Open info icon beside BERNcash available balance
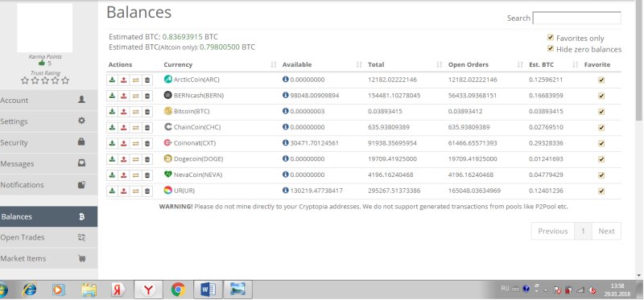Screen dimensions: 644x300 point(286,95)
